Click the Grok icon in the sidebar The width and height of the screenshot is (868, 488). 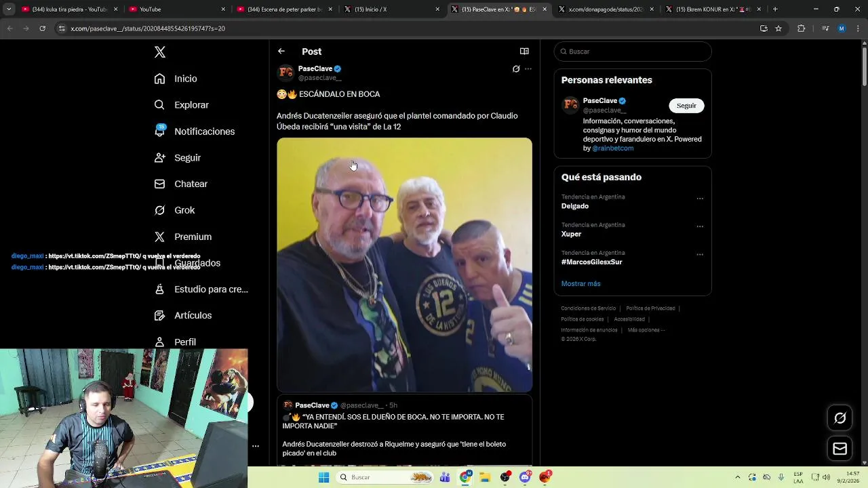[x=159, y=210]
